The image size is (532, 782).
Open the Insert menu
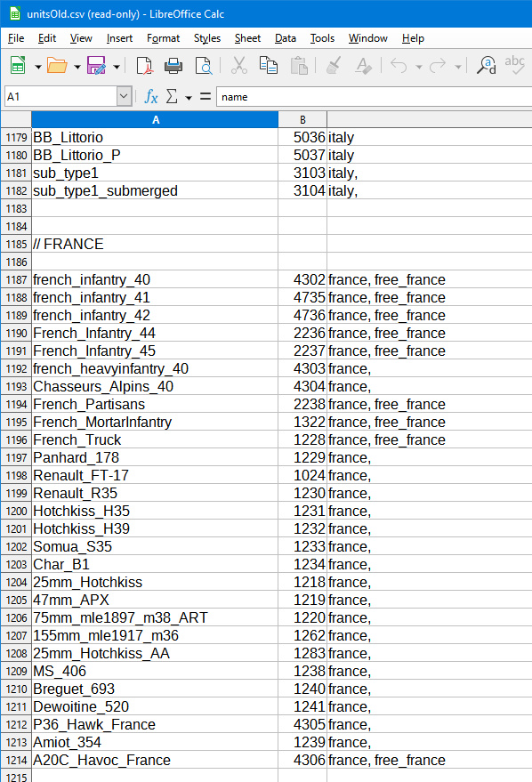[x=119, y=38]
